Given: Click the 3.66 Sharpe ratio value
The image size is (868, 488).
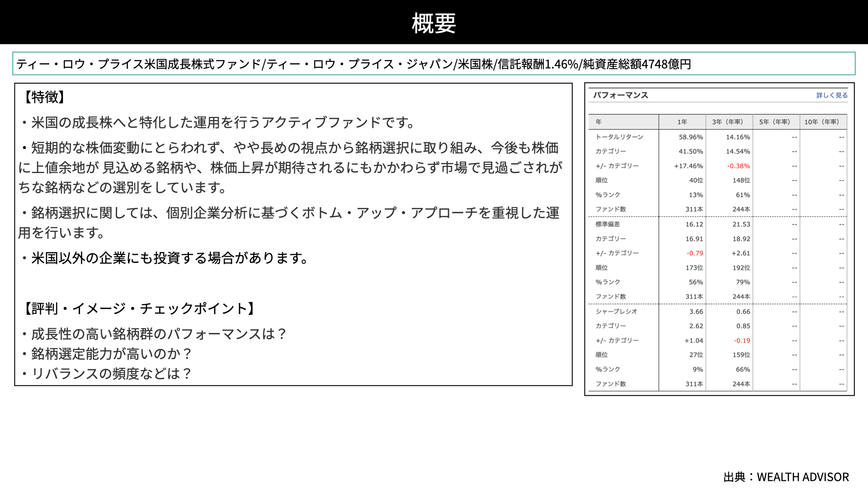Looking at the screenshot, I should click(x=696, y=311).
